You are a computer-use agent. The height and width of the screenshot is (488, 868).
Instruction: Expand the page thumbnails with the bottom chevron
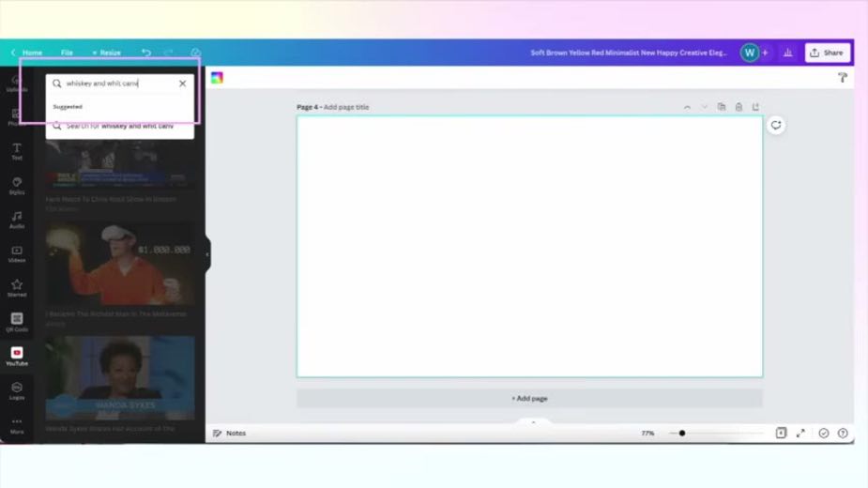[533, 422]
